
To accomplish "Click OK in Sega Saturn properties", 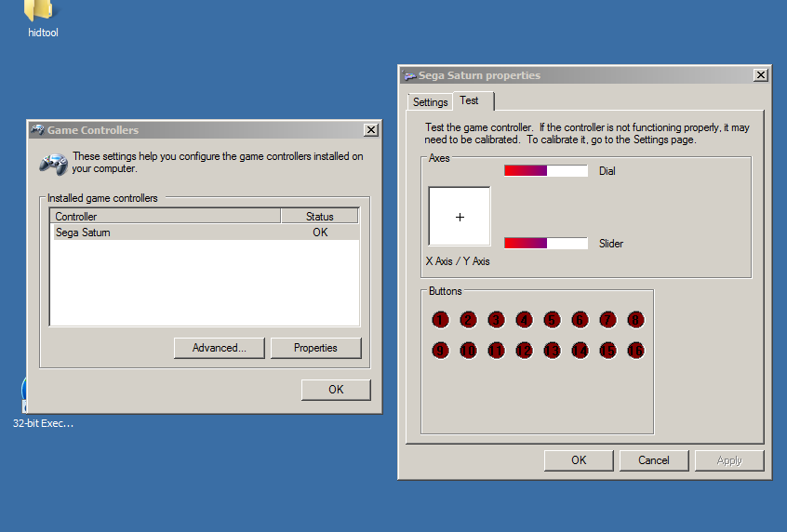I will point(579,460).
